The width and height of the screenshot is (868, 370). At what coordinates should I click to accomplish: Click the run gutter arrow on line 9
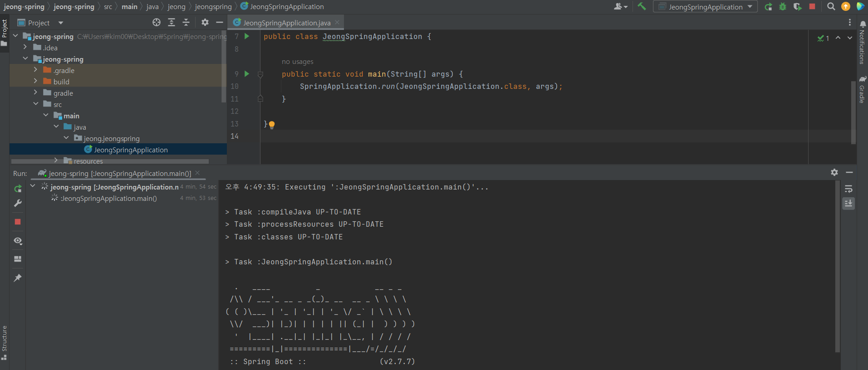[247, 73]
